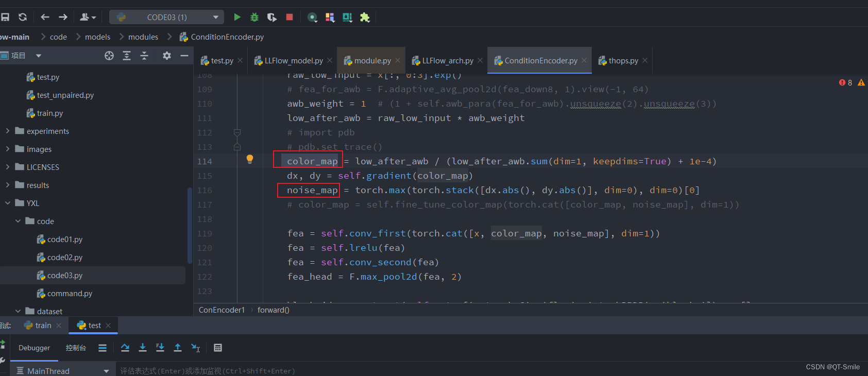Click the code breadcrumb
This screenshot has width=868, height=376.
click(58, 37)
